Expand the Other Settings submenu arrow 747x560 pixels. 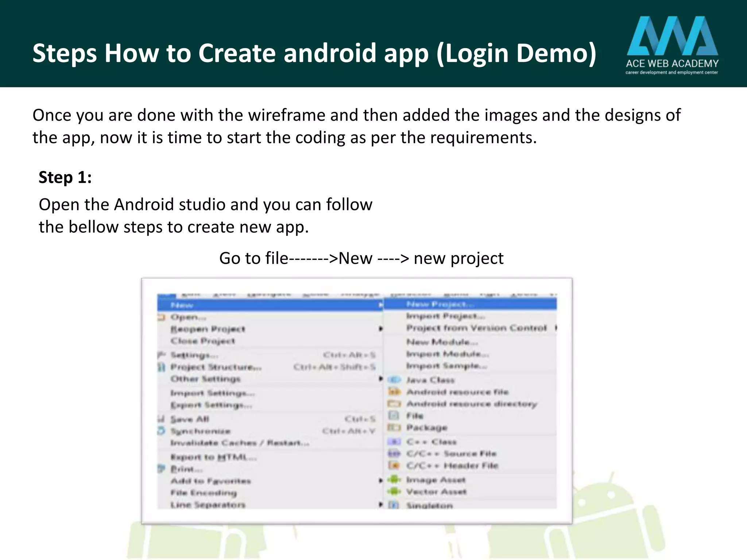380,379
